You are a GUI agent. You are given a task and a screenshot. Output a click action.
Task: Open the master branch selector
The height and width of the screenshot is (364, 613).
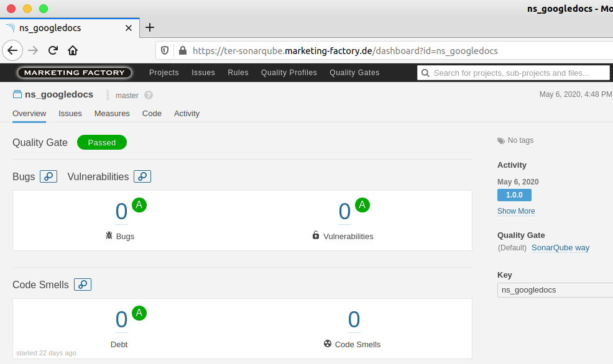[126, 95]
